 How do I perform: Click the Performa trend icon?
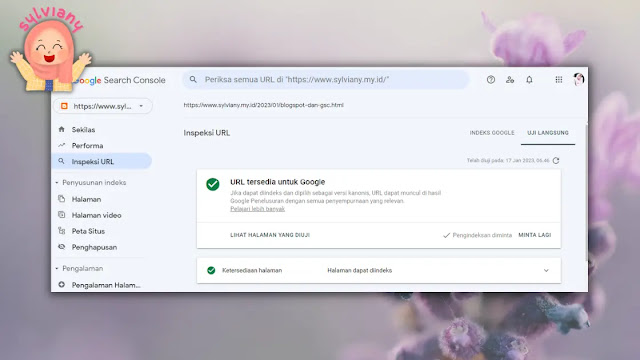[x=61, y=145]
